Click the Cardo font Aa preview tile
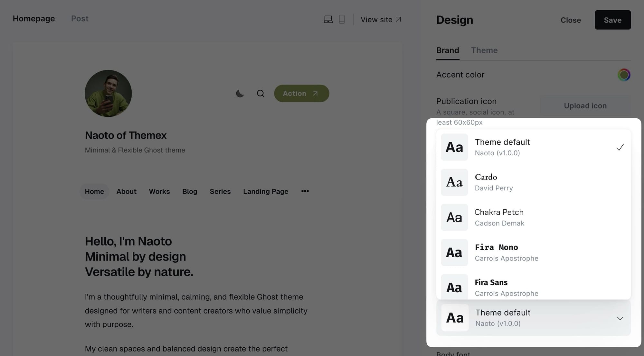Screen dimensions: 644x356 click(454, 182)
